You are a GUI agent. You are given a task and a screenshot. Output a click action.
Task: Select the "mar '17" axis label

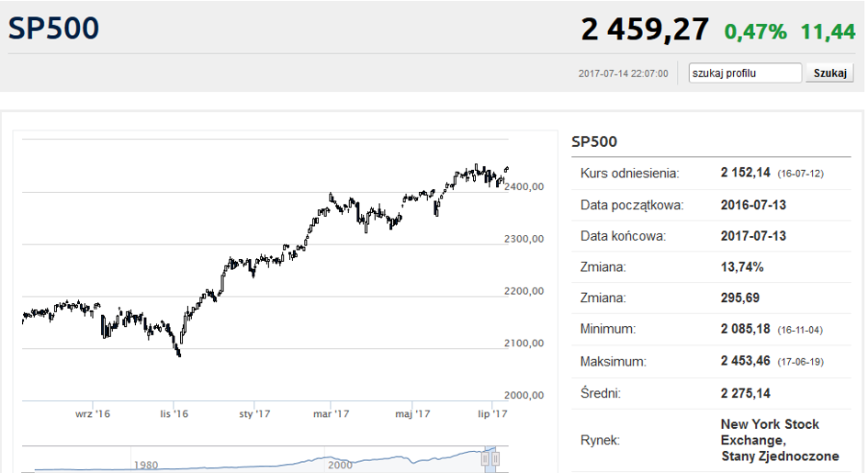click(x=331, y=414)
